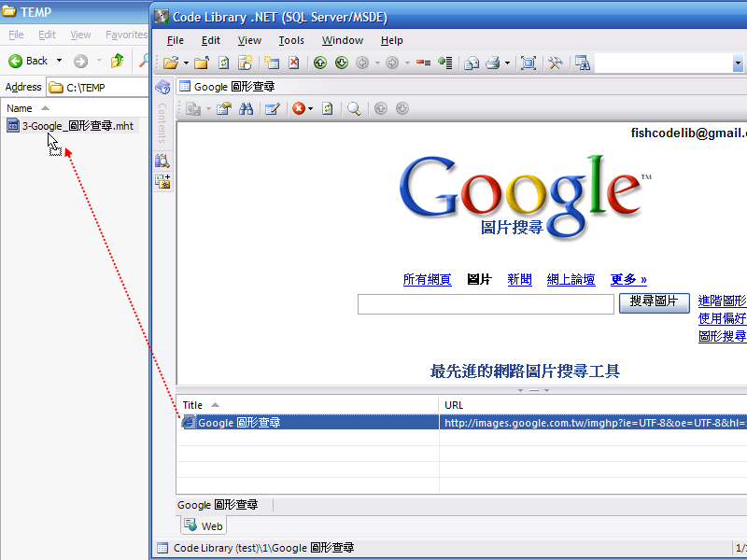747x560 pixels.
Task: Click the open folder icon in main toolbar
Action: (x=171, y=63)
